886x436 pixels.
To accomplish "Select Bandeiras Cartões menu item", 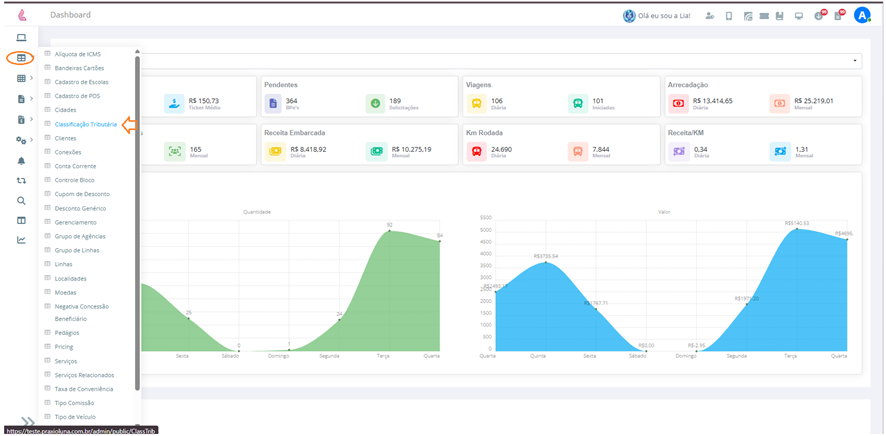I will [x=79, y=68].
